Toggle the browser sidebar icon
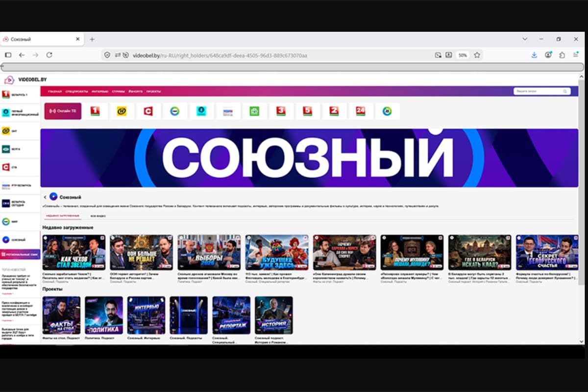This screenshot has width=588, height=392. (8, 55)
